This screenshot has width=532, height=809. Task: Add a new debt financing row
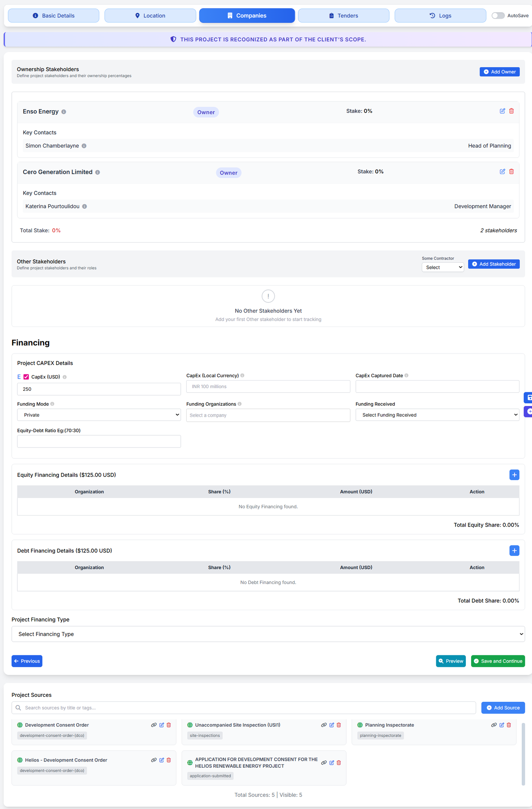point(514,550)
